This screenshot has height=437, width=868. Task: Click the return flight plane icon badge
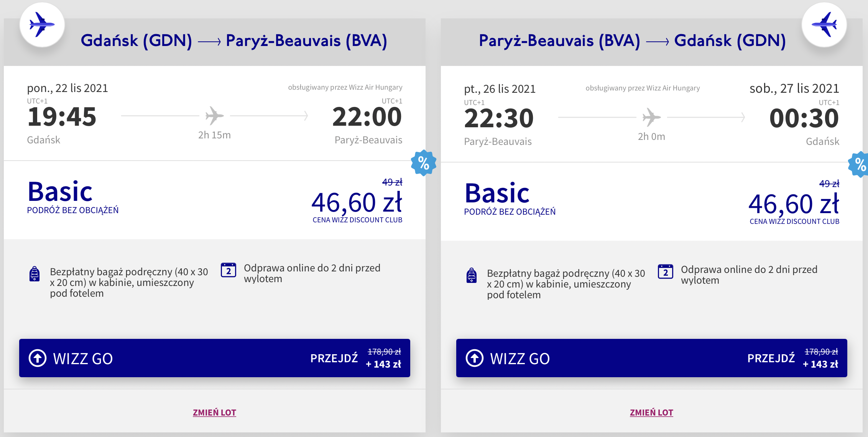(x=824, y=25)
